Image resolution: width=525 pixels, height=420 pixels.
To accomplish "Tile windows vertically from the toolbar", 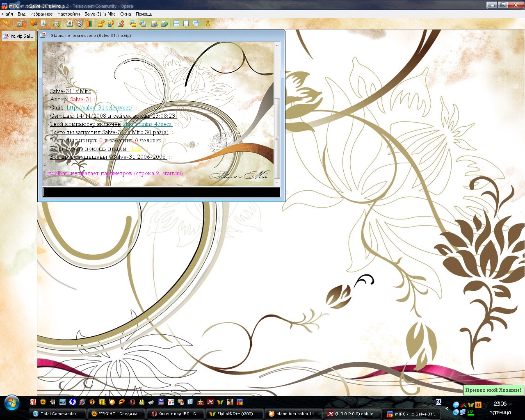I will (186, 23).
